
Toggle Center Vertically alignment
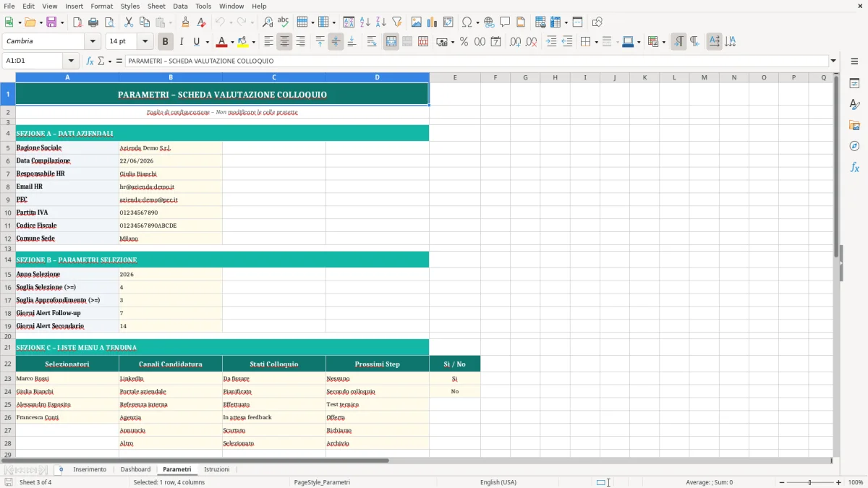pos(336,42)
